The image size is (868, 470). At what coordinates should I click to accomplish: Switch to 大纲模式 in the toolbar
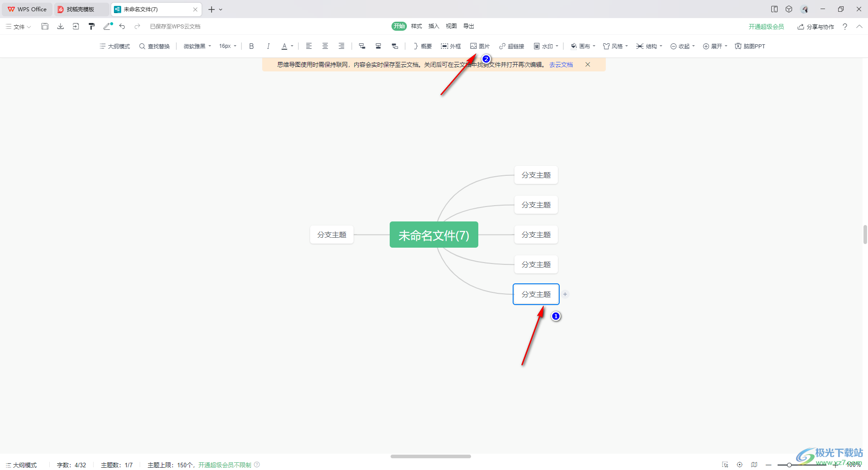click(x=115, y=46)
